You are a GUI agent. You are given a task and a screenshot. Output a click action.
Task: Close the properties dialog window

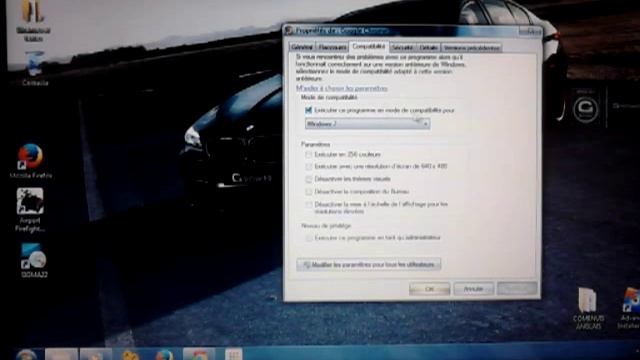click(530, 31)
